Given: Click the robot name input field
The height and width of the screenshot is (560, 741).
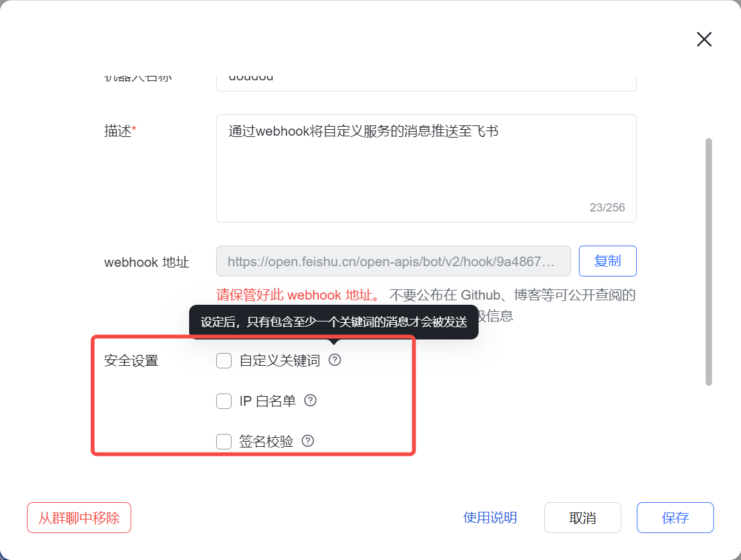Looking at the screenshot, I should 426,83.
